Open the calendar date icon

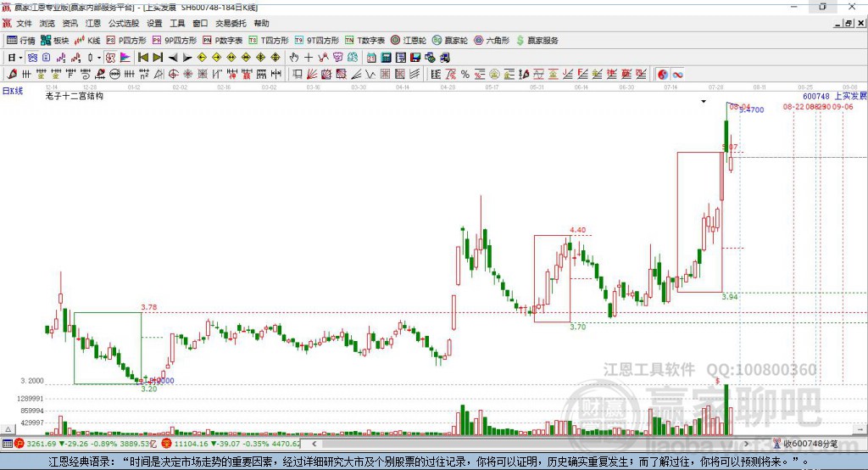tap(371, 58)
